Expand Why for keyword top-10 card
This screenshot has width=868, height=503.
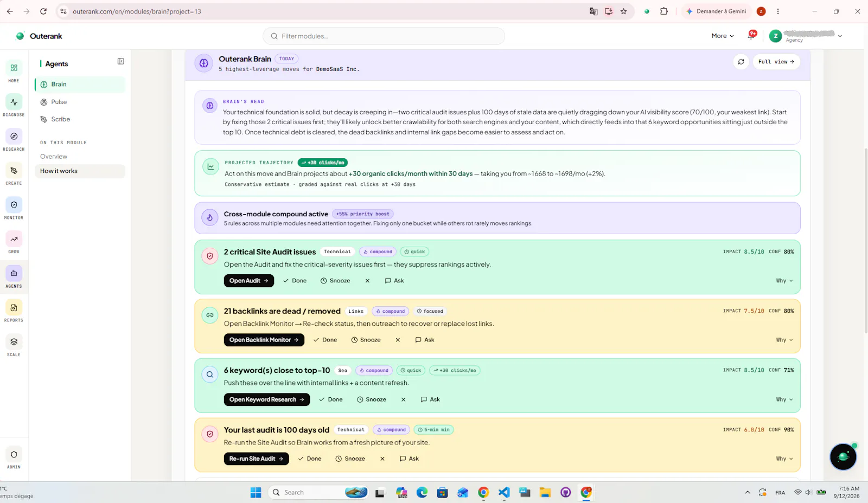784,399
